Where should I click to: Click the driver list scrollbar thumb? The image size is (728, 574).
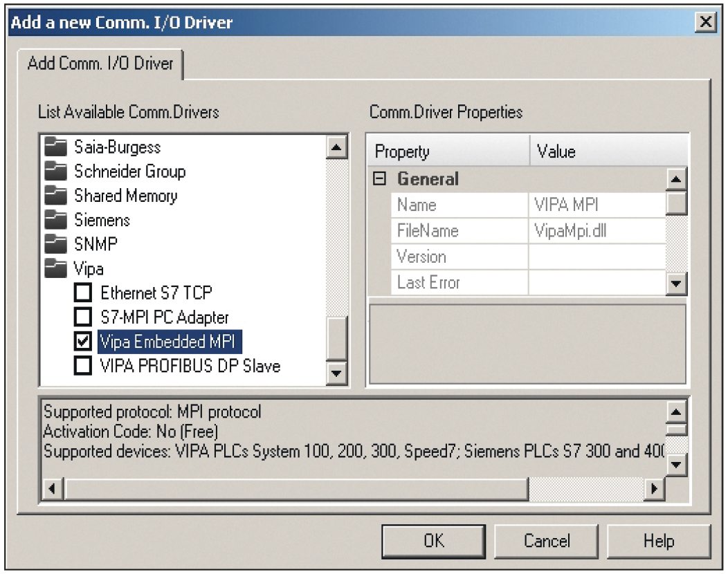(x=336, y=339)
